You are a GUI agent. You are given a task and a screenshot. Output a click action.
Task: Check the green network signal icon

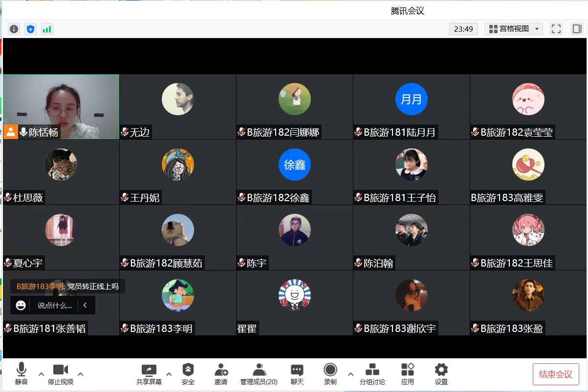pyautogui.click(x=47, y=29)
